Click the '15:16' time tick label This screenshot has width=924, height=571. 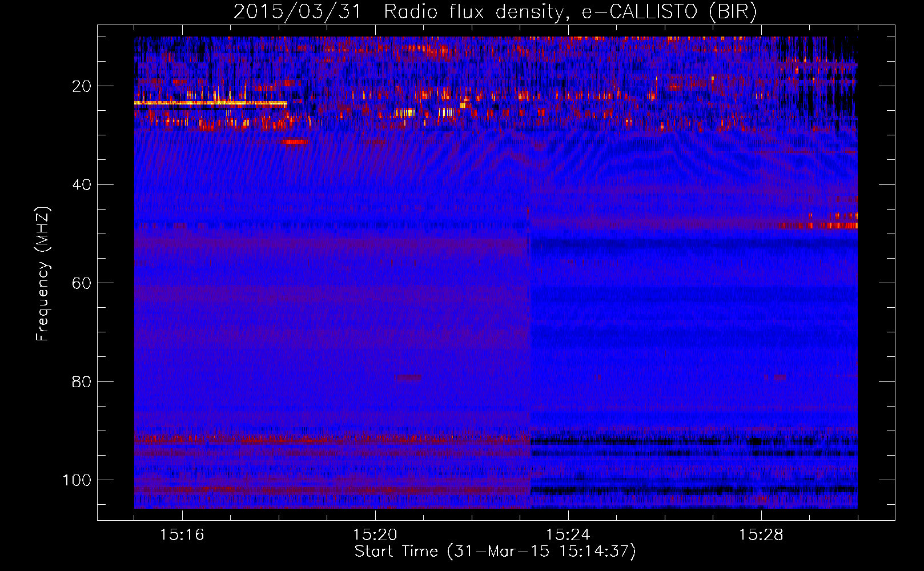182,535
